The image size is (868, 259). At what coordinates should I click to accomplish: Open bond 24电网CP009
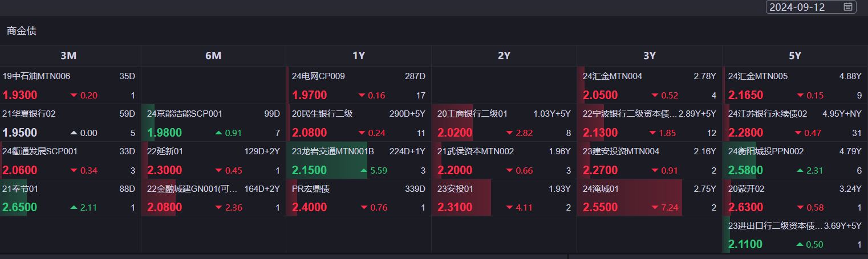click(318, 76)
